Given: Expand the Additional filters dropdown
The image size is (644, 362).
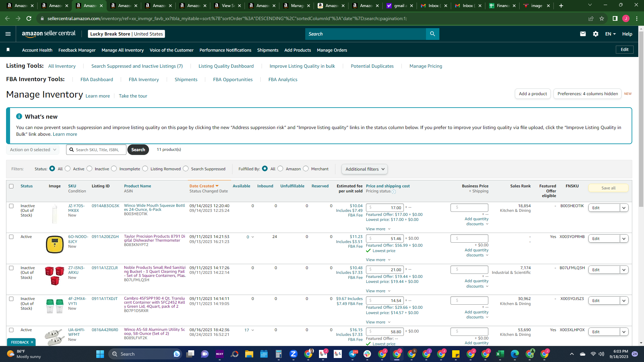Looking at the screenshot, I should [365, 169].
